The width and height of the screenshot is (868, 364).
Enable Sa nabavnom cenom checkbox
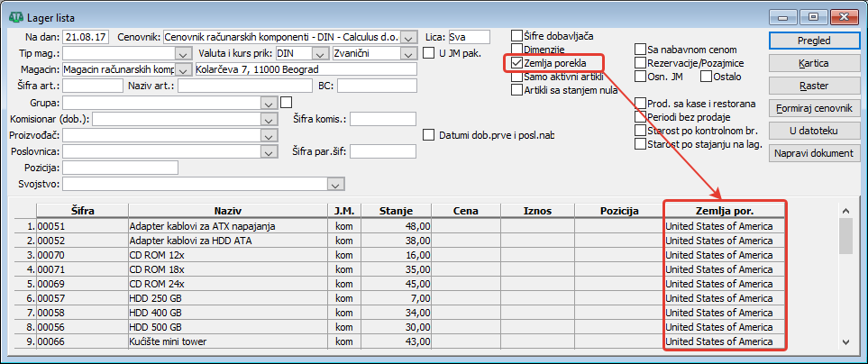tap(640, 50)
